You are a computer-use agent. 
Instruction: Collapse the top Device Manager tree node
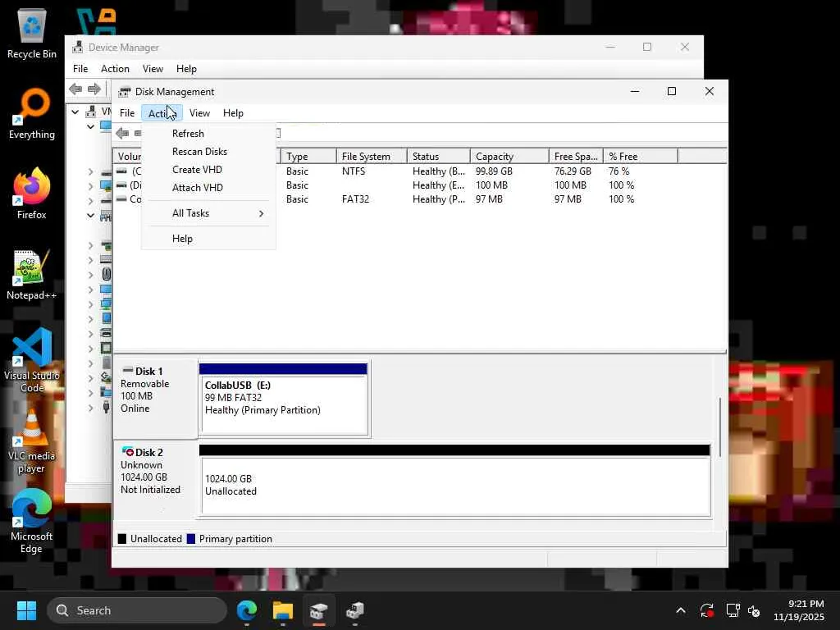coord(75,112)
